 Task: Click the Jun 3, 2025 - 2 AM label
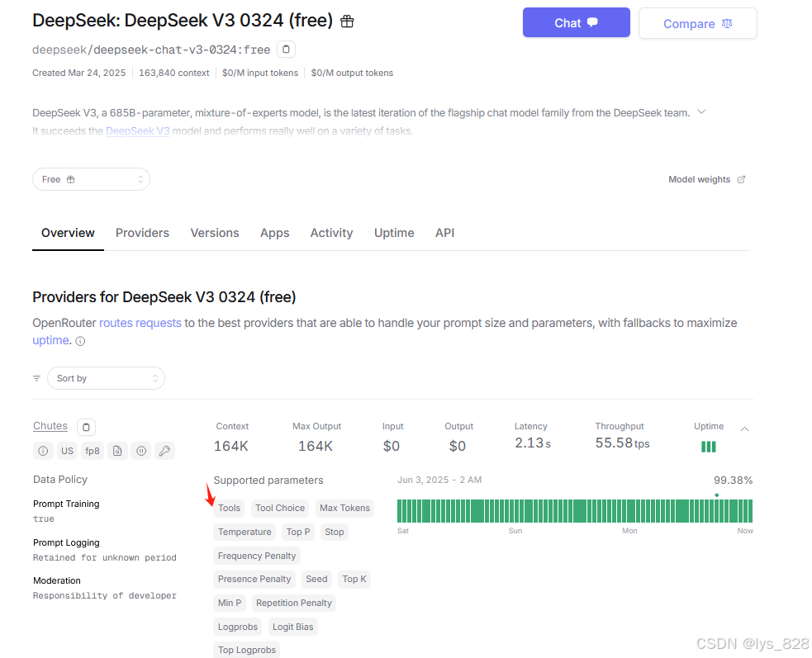click(439, 480)
